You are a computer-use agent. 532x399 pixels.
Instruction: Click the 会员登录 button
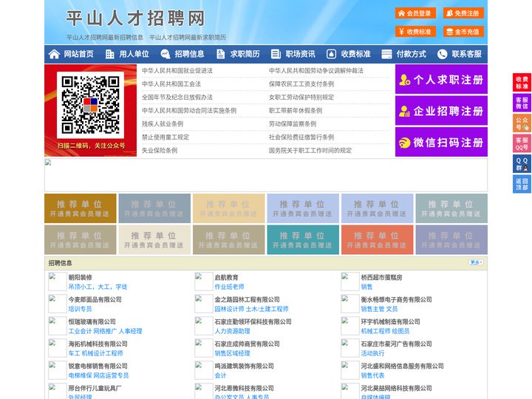pos(415,13)
